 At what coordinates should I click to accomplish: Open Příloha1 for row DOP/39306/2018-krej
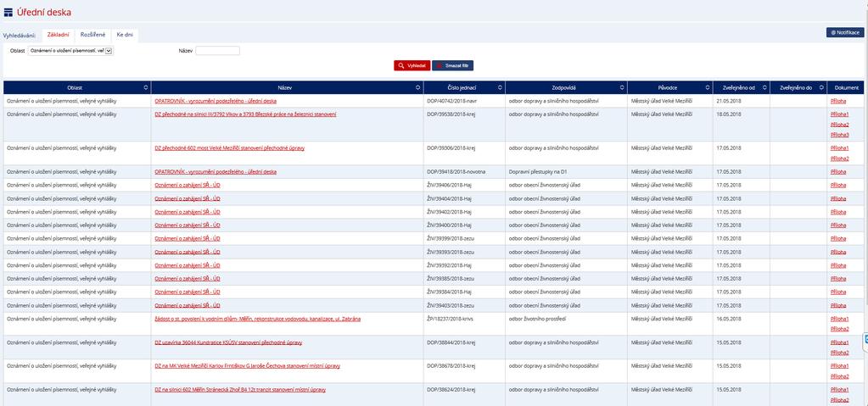(x=840, y=148)
